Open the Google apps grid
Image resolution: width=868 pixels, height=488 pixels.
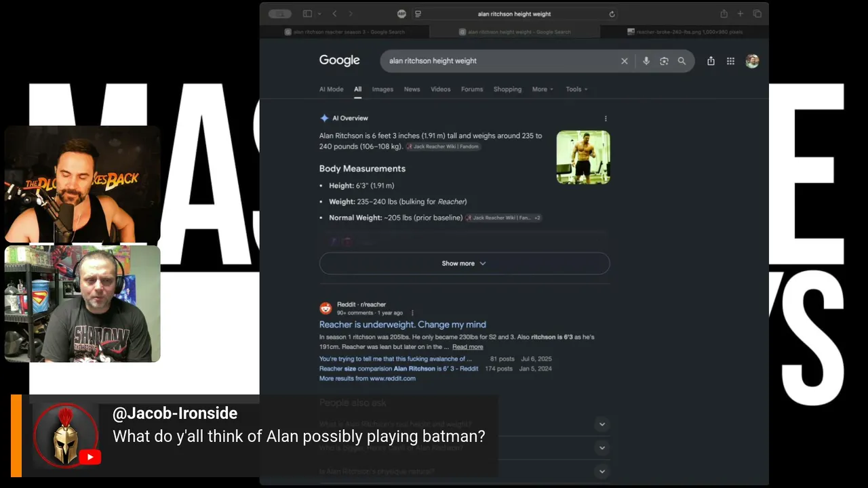(730, 61)
